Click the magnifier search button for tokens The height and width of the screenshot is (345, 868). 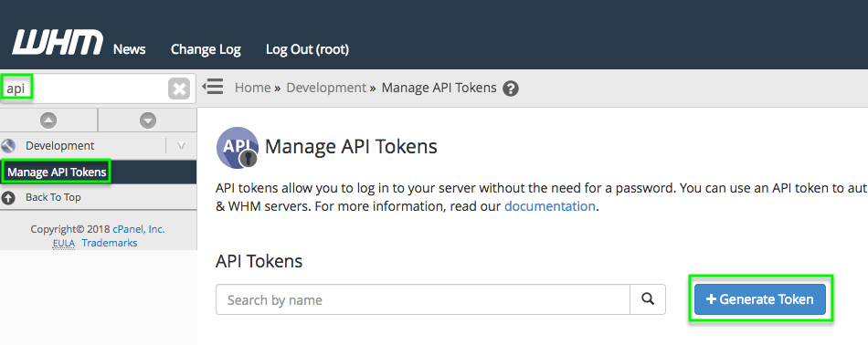coord(648,299)
